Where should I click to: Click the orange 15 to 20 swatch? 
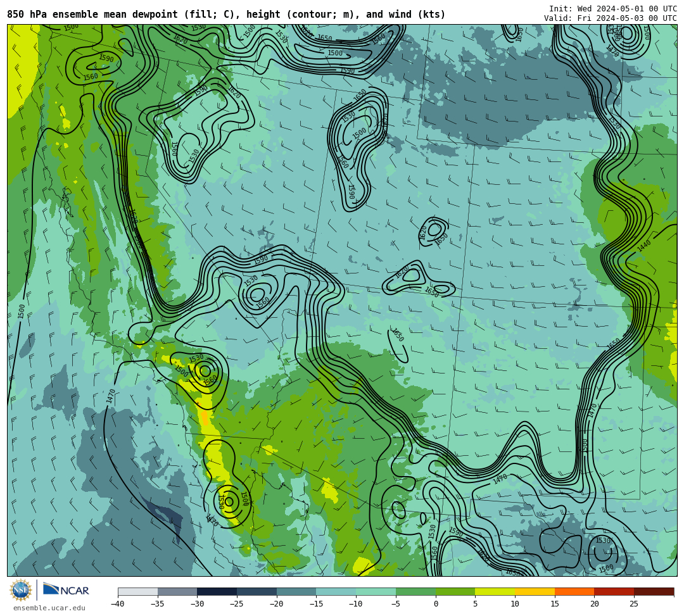pos(574,591)
